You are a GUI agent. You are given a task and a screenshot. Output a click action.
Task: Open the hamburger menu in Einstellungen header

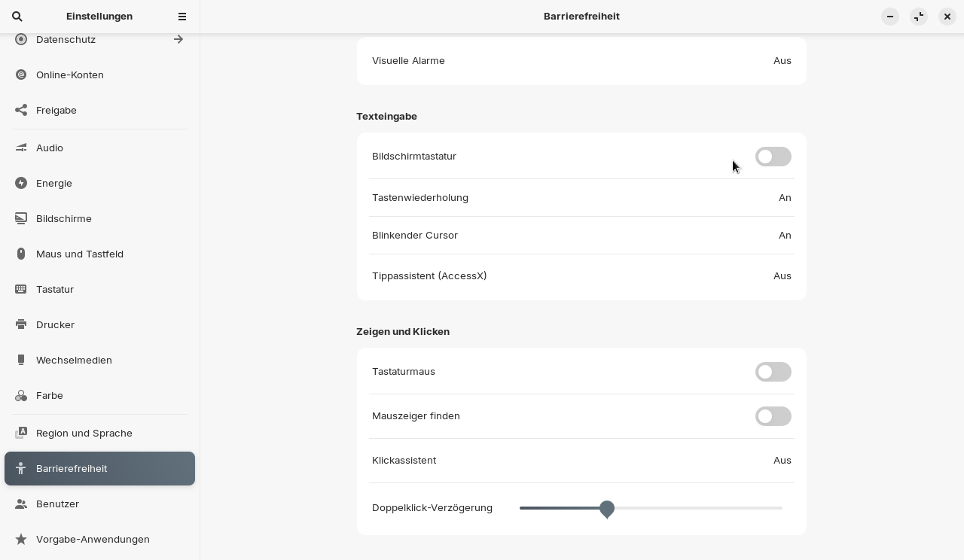(182, 16)
